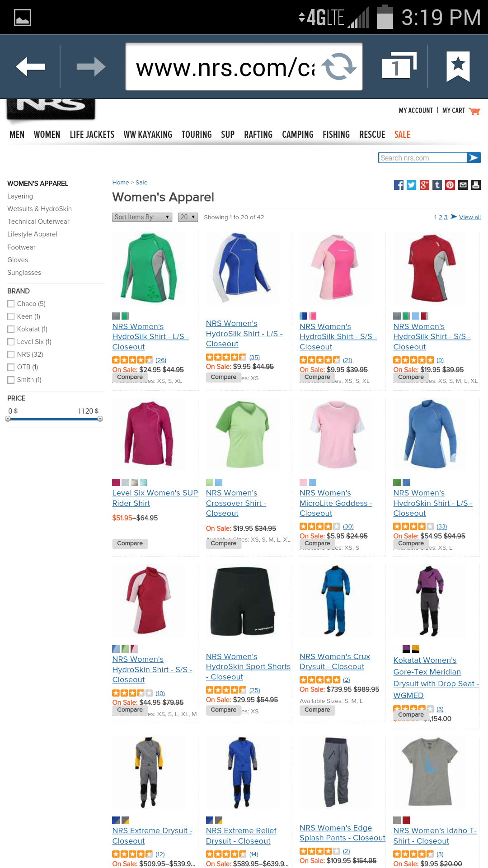Expand the items-per-page 20 dropdown
488x868 pixels.
[x=188, y=217]
